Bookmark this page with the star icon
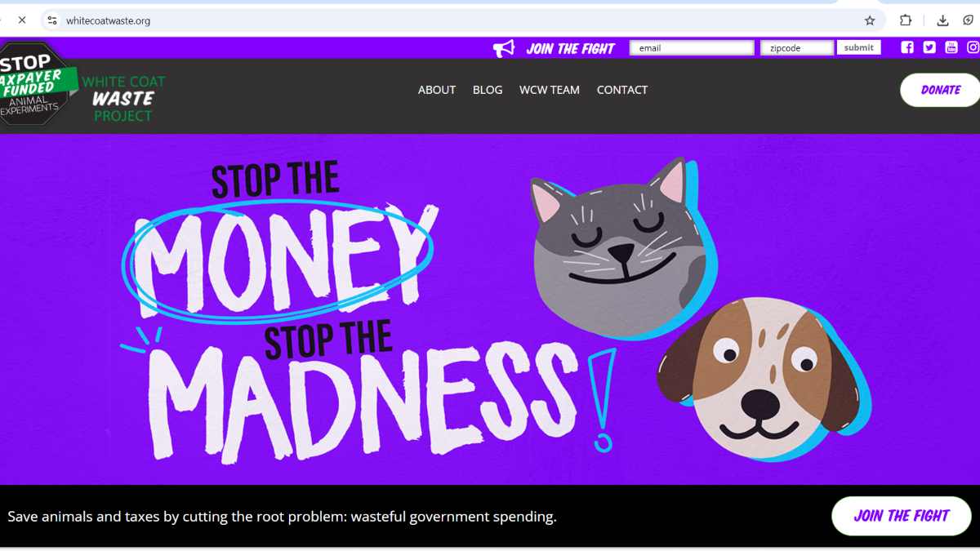 [x=870, y=20]
